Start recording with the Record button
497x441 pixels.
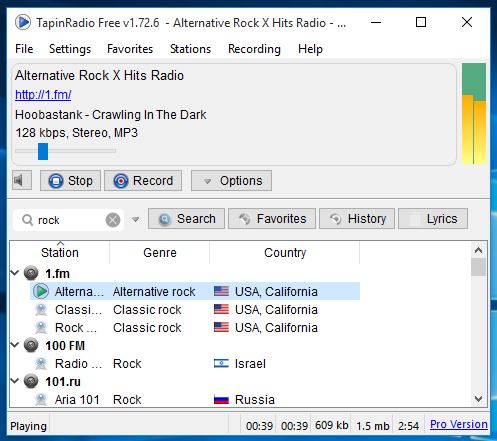(143, 181)
